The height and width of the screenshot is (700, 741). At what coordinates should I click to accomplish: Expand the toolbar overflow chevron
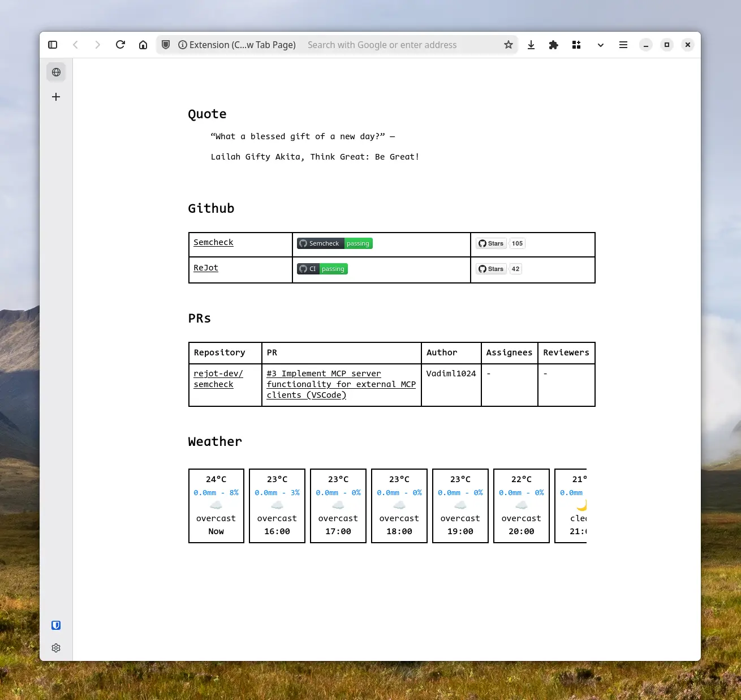(600, 45)
